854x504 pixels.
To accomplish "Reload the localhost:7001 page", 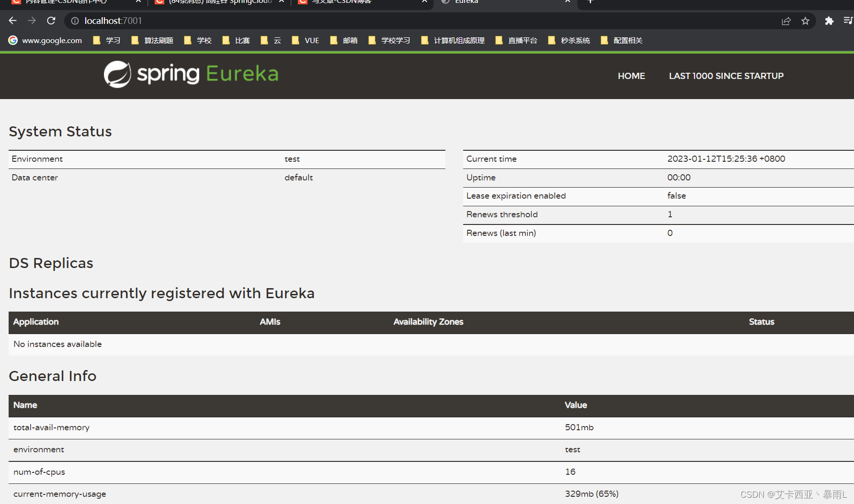I will point(51,21).
